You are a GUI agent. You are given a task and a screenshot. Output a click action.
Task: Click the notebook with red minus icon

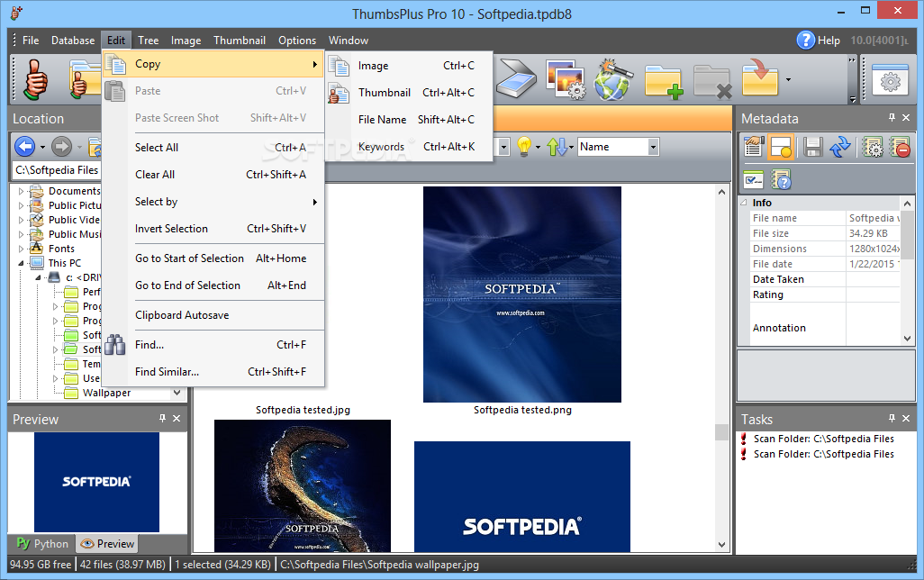click(x=900, y=147)
